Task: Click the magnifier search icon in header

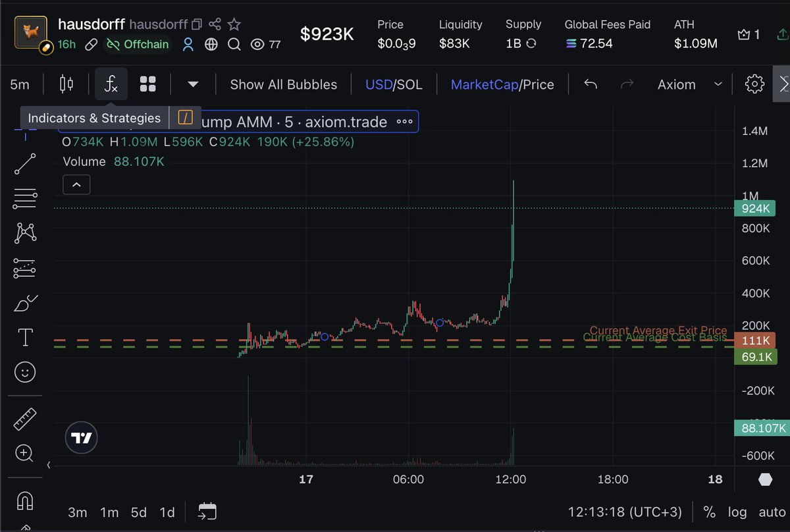Action: (x=234, y=44)
